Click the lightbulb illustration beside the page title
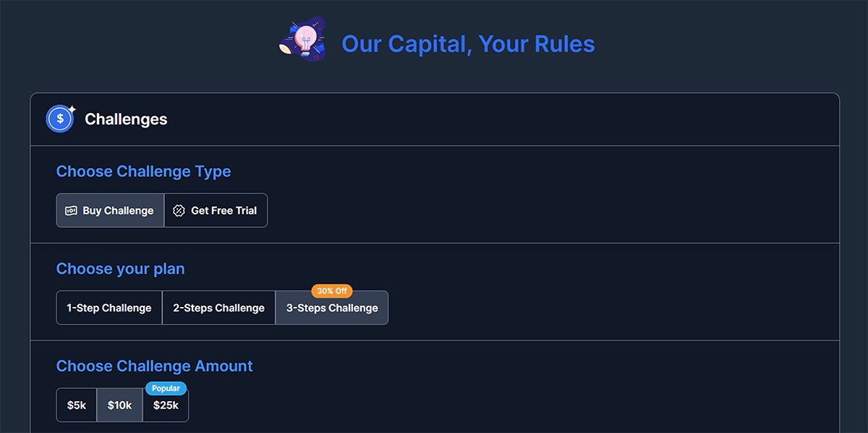 coord(303,40)
